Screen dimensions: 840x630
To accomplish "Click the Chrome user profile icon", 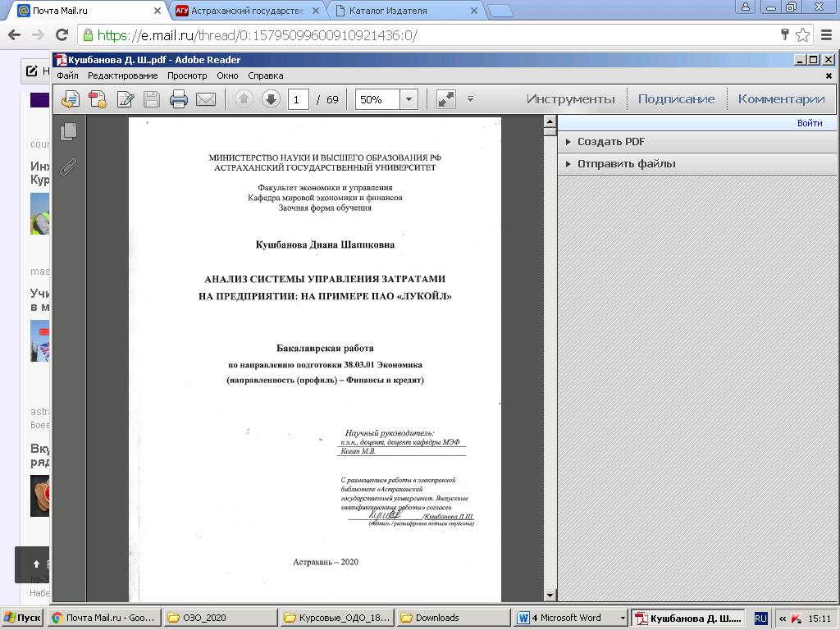I will tap(745, 7).
